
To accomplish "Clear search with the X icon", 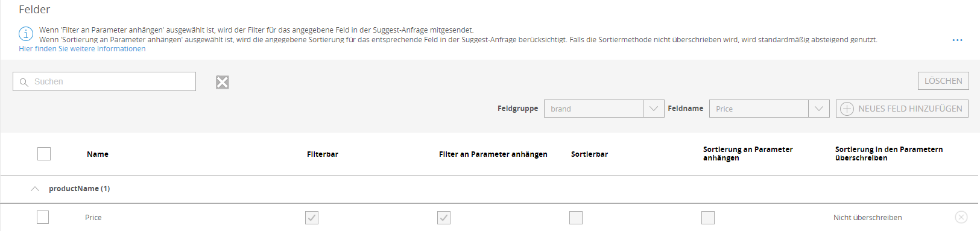I will coord(223,82).
